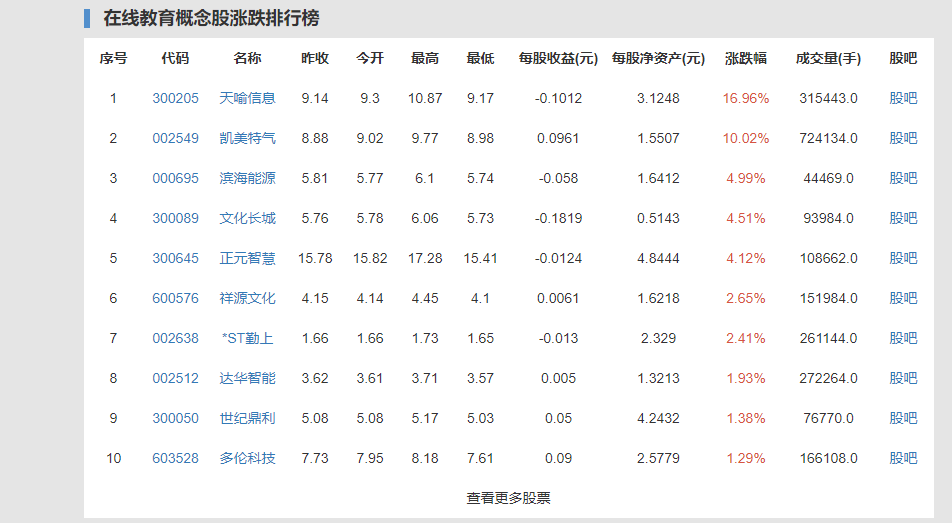
Task: Click volume value 315443.0
Action: coord(828,98)
